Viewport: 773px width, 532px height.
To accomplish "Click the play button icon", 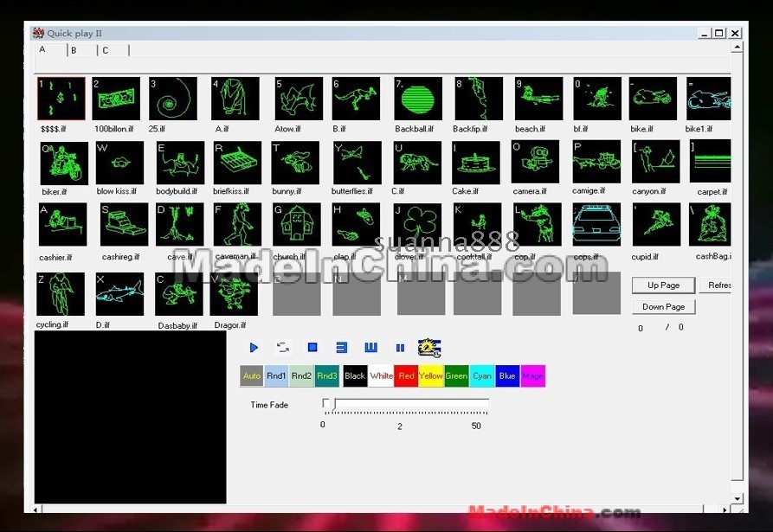I will coord(254,348).
